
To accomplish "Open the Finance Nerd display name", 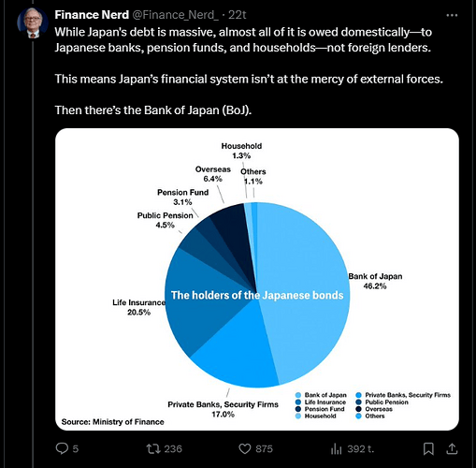I will click(92, 15).
